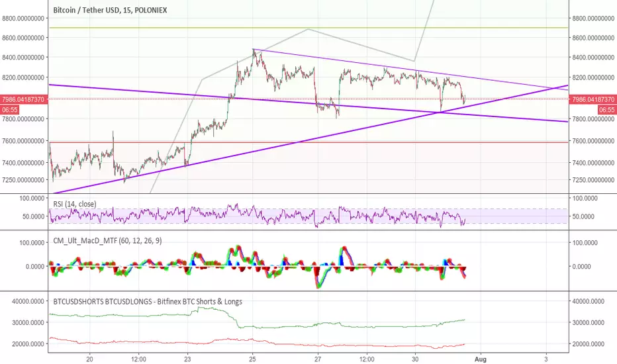This screenshot has height=364, width=617.
Task: Click 8600.00000000 on the left price axis
Action: click(23, 38)
